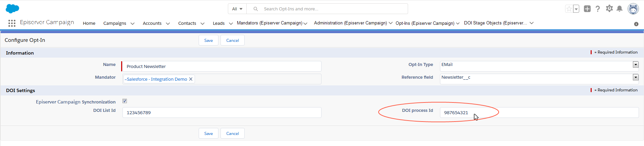Image resolution: width=644 pixels, height=146 pixels.
Task: Open the notifications bell icon
Action: (620, 9)
